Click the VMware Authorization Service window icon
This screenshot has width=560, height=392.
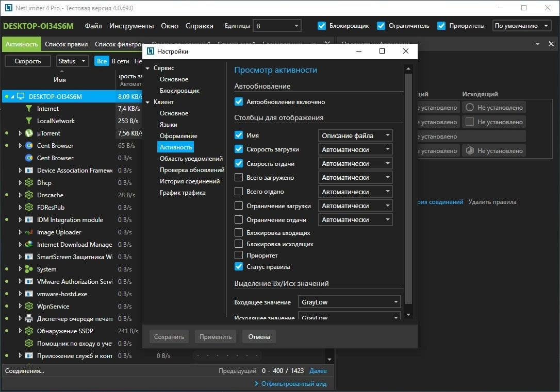29,282
